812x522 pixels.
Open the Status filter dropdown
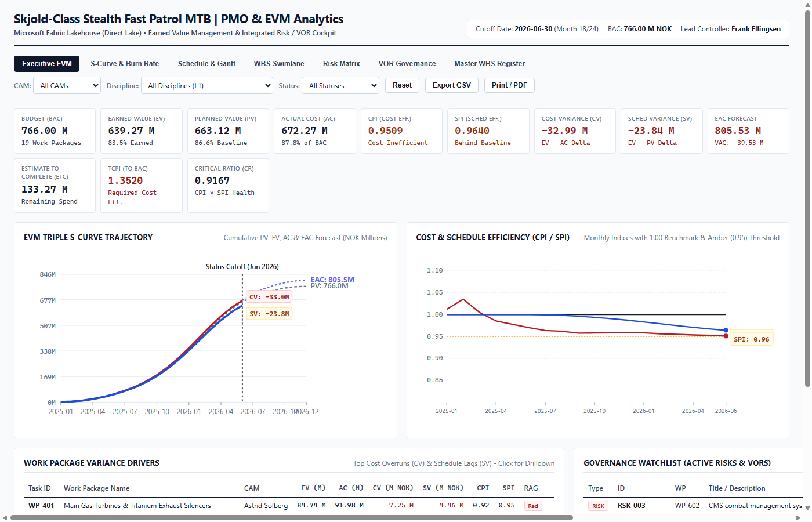coord(340,86)
